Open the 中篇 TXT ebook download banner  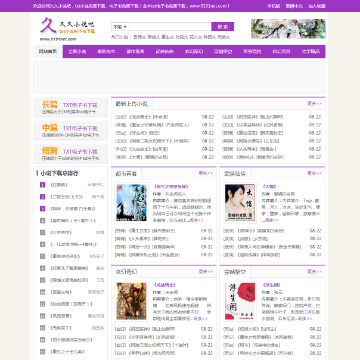(70, 130)
